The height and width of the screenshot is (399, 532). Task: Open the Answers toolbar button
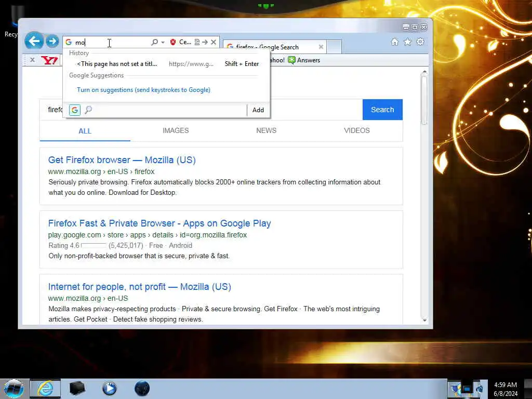click(x=304, y=60)
